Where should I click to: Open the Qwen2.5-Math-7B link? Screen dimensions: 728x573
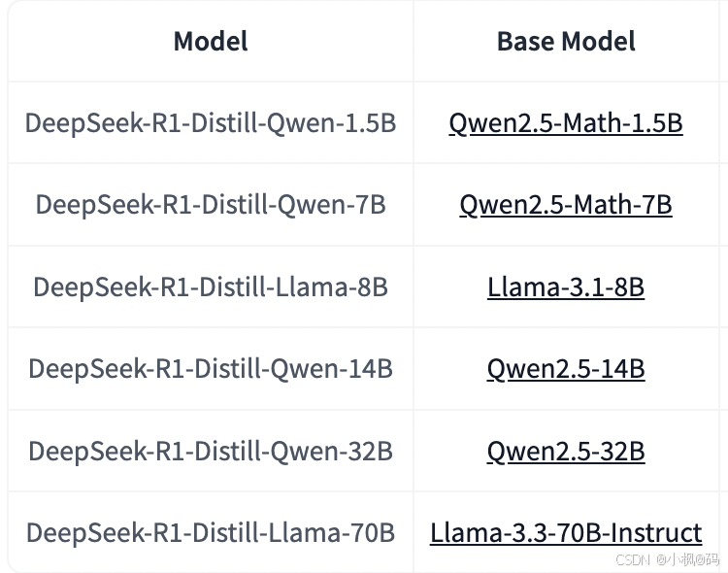coord(566,206)
